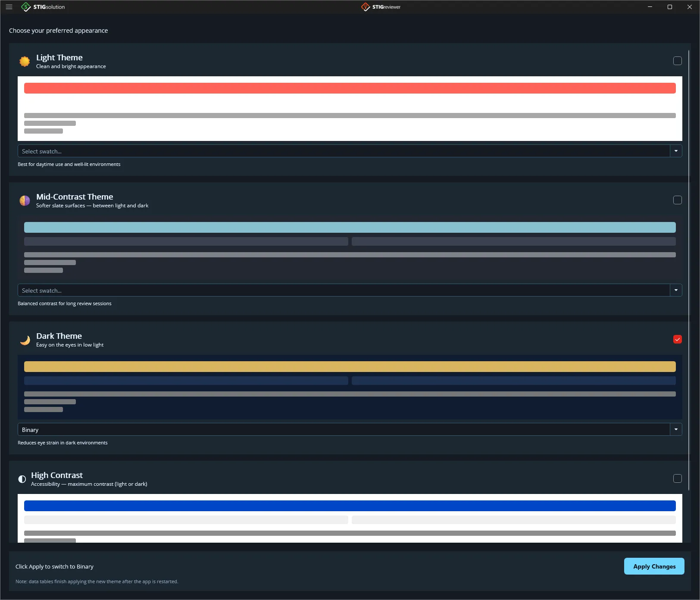
Task: Click the Dark Theme moon icon
Action: [25, 340]
